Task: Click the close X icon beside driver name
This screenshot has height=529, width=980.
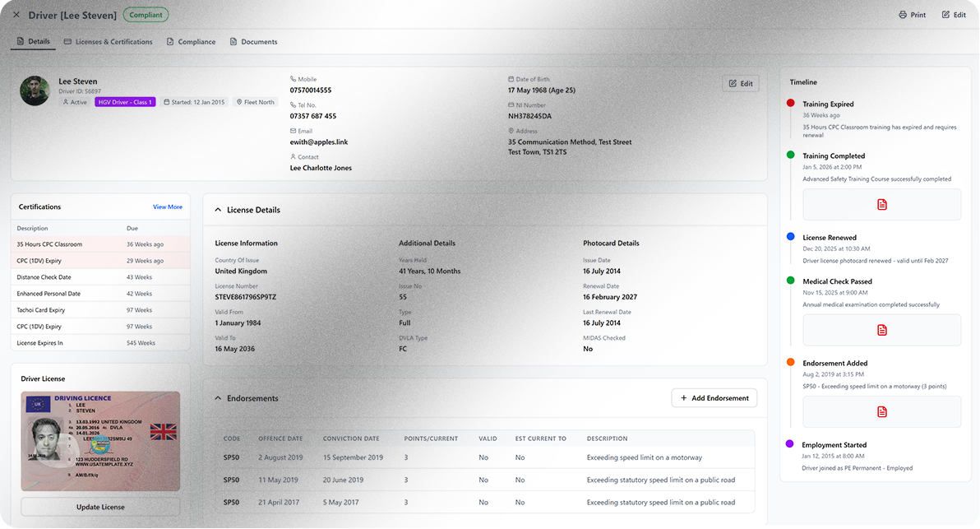Action: (16, 15)
